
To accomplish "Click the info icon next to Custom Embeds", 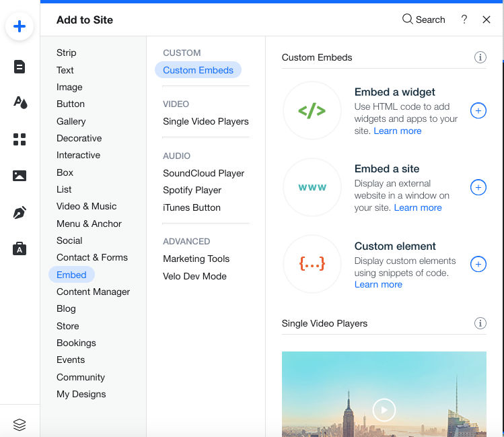I will [x=480, y=57].
